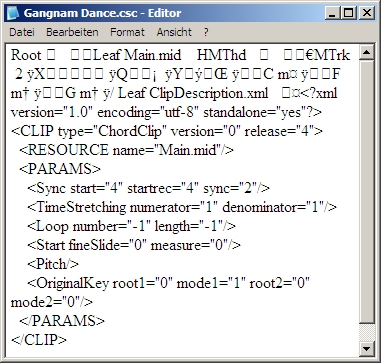This screenshot has height=363, width=381.
Task: Click on OriginalKey root1="0" line
Action: 169,283
